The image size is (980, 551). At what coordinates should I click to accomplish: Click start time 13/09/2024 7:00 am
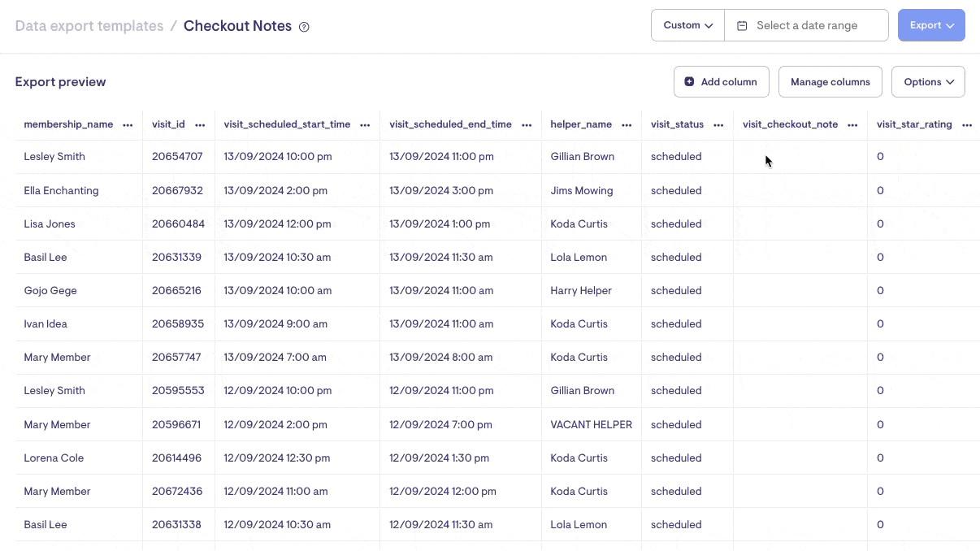(275, 357)
